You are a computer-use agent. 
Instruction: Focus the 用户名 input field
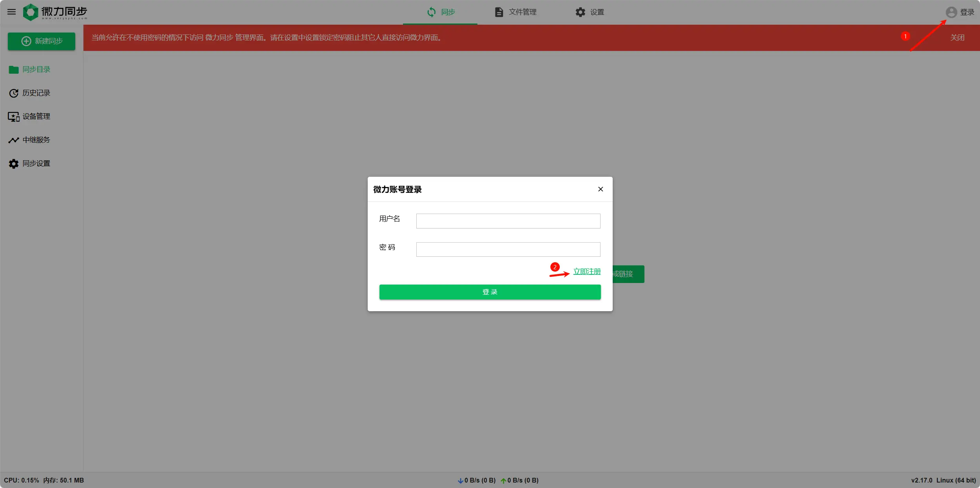pyautogui.click(x=508, y=221)
